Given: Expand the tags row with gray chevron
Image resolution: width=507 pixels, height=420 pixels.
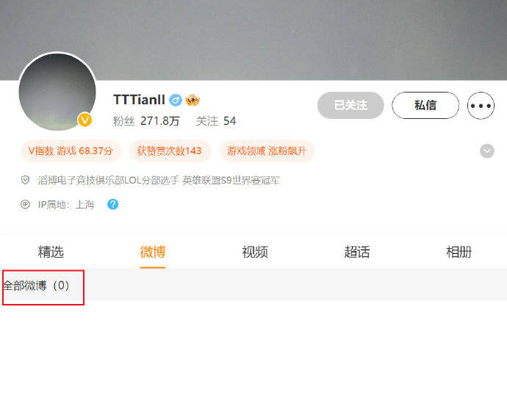Looking at the screenshot, I should click(x=487, y=151).
